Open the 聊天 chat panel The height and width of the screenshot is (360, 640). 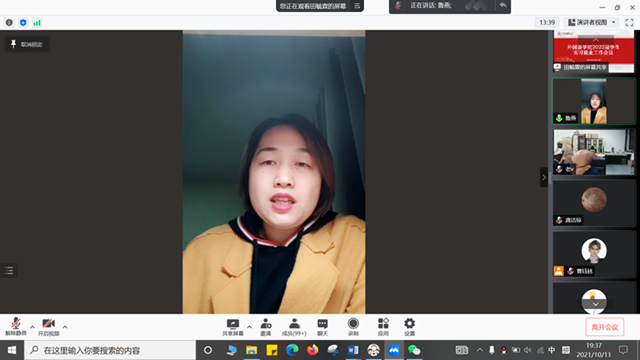click(322, 327)
